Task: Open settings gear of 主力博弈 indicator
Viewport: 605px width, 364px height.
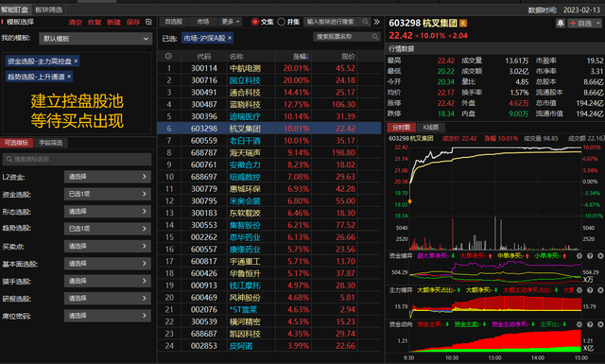Action: click(x=579, y=290)
